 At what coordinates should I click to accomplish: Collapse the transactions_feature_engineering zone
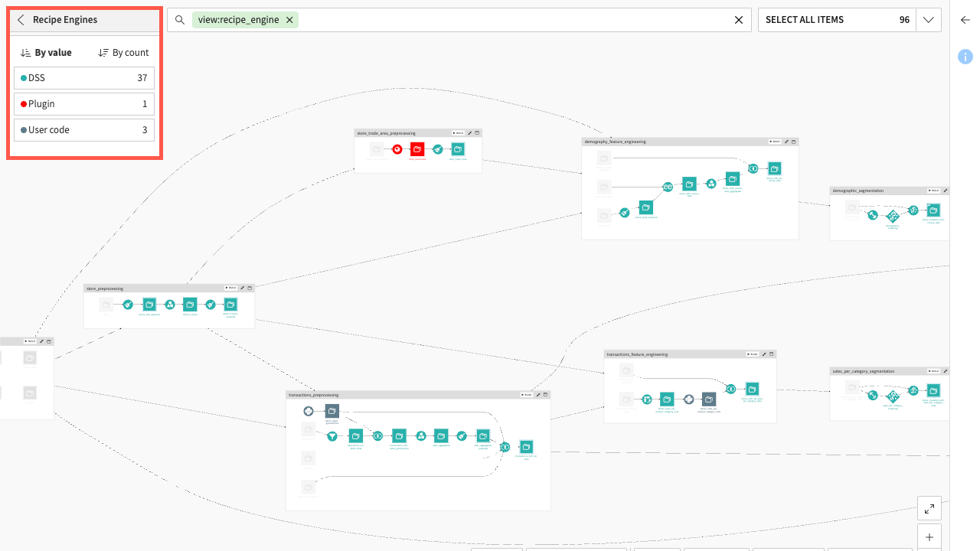click(x=772, y=354)
